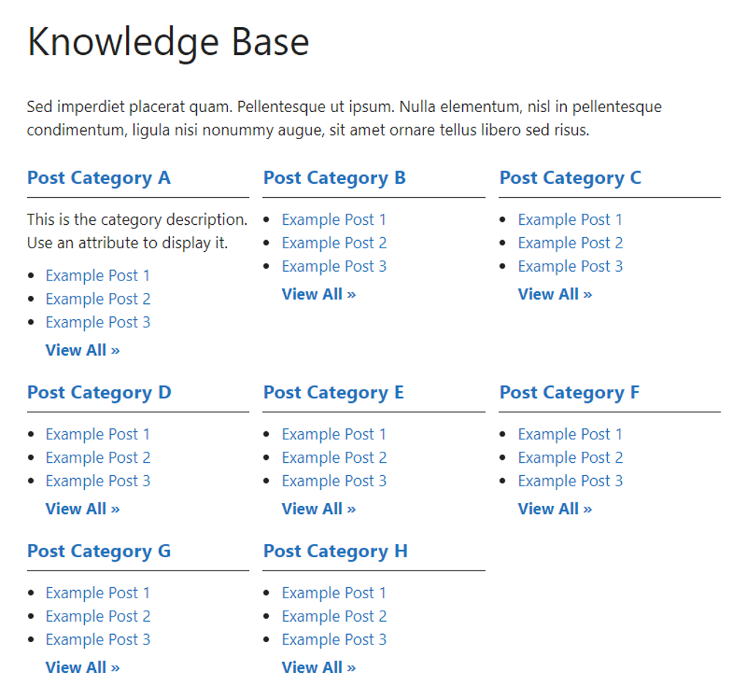The image size is (747, 700).
Task: Open Example Post 3 under Category C
Action: click(x=571, y=266)
